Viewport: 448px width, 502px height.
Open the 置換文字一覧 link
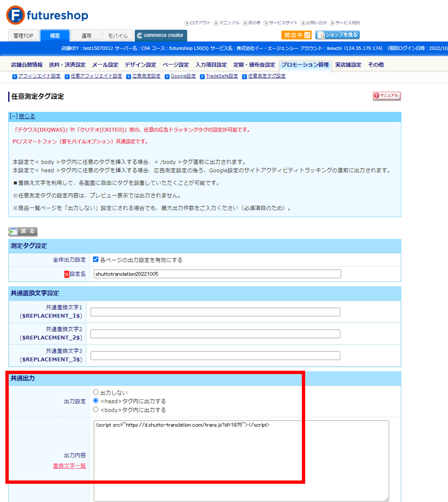coord(69,466)
